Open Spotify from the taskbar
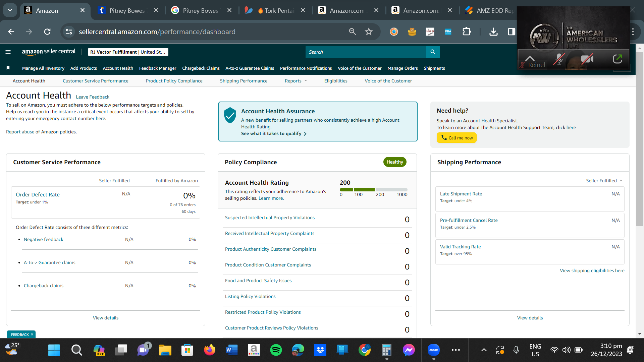Screen dimensions: 644x362 coord(276,350)
